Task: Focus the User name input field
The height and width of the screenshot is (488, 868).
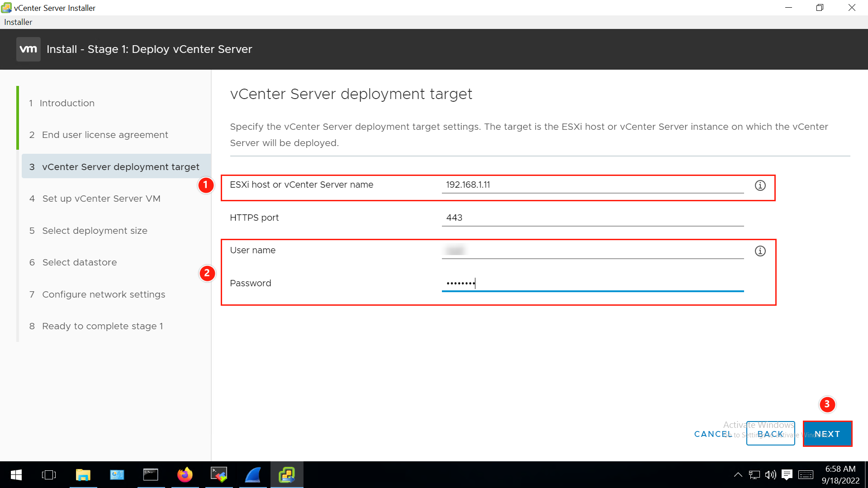Action: pos(593,250)
